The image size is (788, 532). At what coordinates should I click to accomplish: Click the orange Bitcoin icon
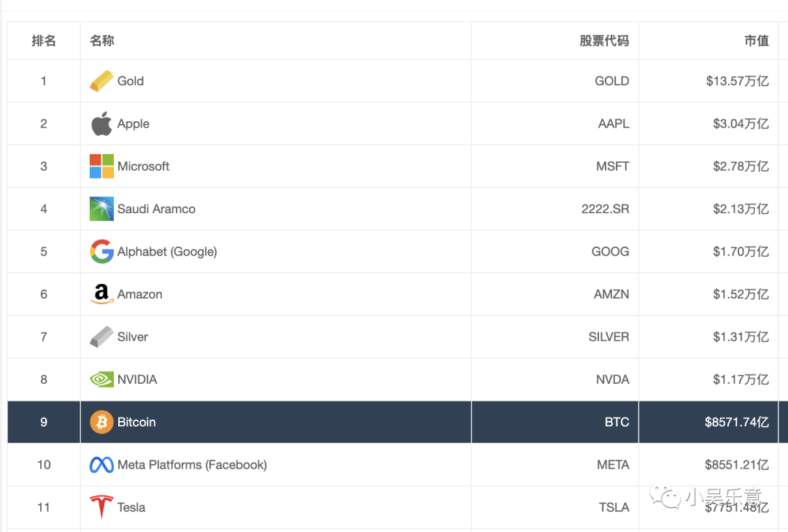(101, 422)
